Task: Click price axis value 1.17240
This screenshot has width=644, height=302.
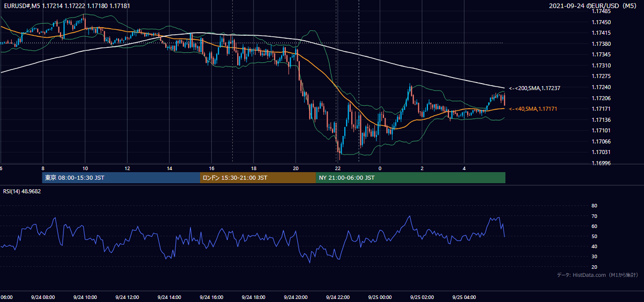Action: [601, 87]
